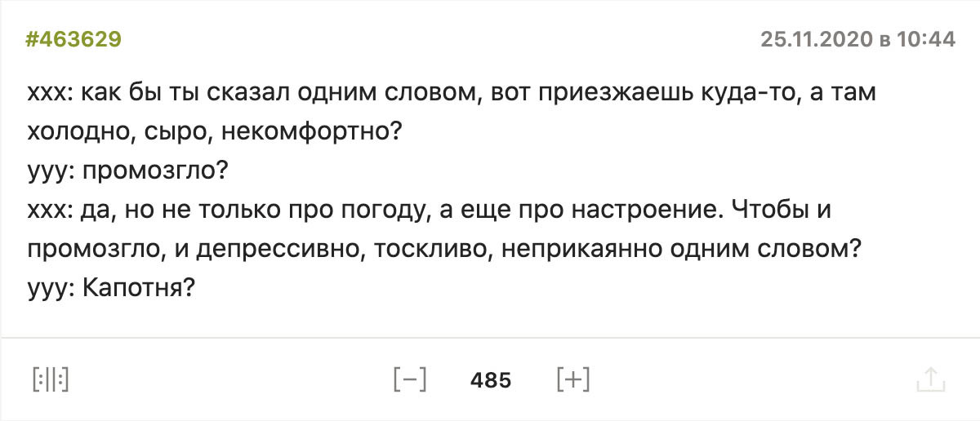
Task: Downvote the quote with minus button
Action: click(x=410, y=379)
